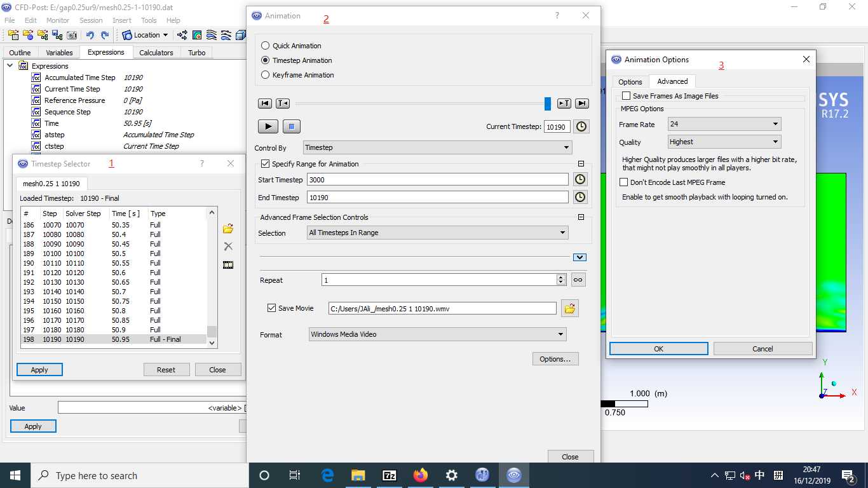Image resolution: width=868 pixels, height=488 pixels.
Task: Open Firefox from the Windows taskbar
Action: [x=420, y=475]
